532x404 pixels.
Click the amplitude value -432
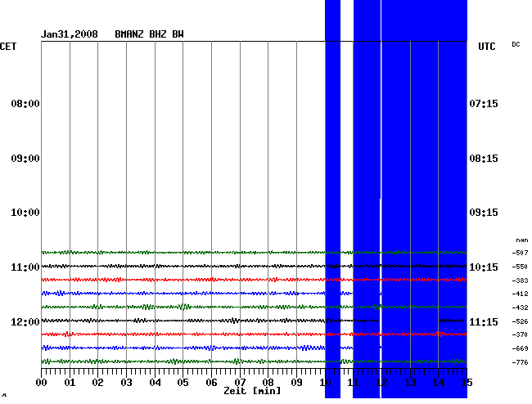520,307
